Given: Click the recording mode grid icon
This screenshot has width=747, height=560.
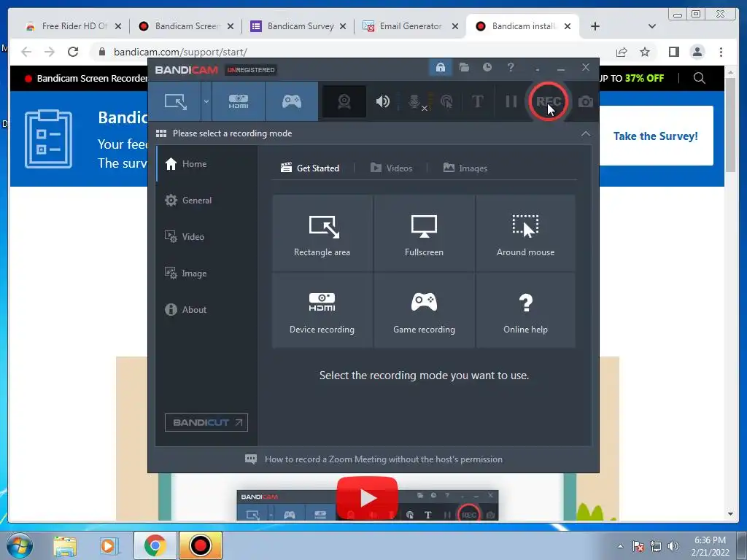Looking at the screenshot, I should click(161, 133).
